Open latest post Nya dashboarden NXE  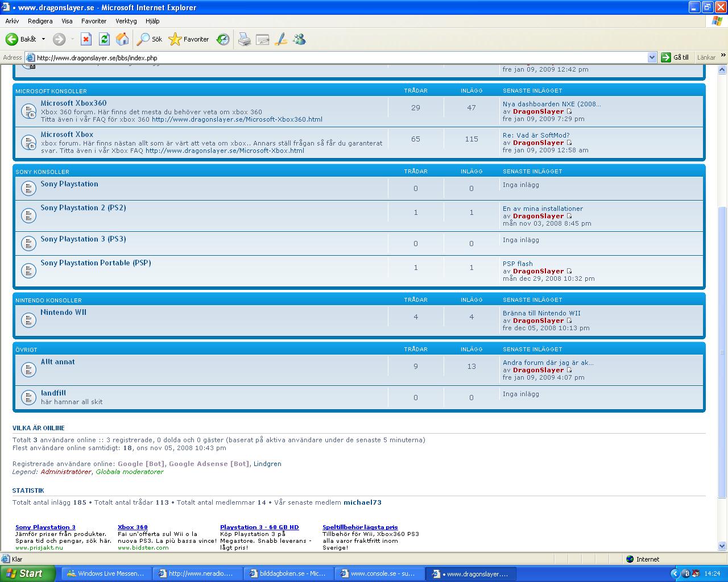pos(552,104)
